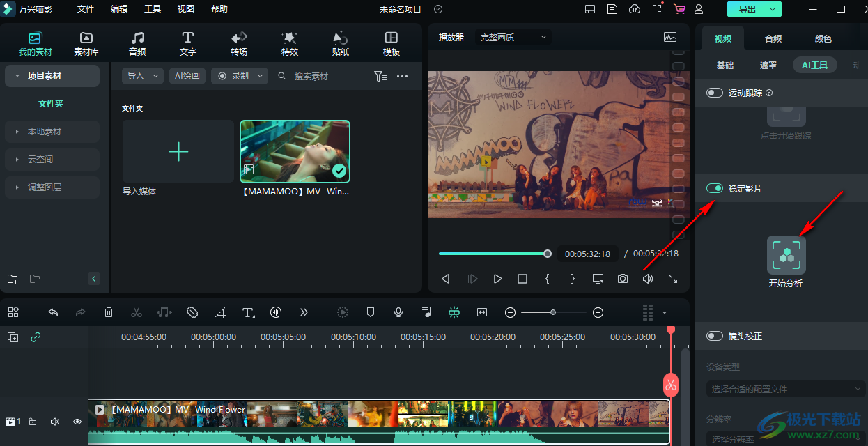Screen dimensions: 868x446
Task: Open the 视图 menu
Action: pos(186,9)
